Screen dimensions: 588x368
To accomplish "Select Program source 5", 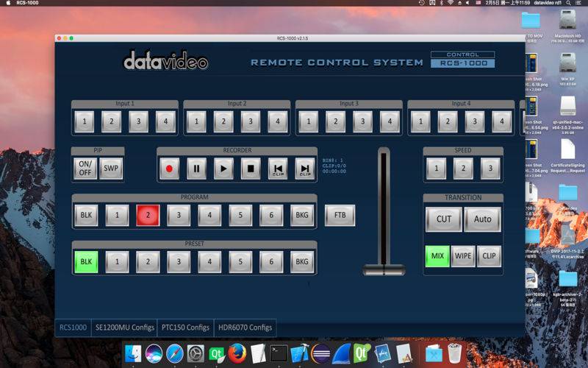I will (x=240, y=215).
